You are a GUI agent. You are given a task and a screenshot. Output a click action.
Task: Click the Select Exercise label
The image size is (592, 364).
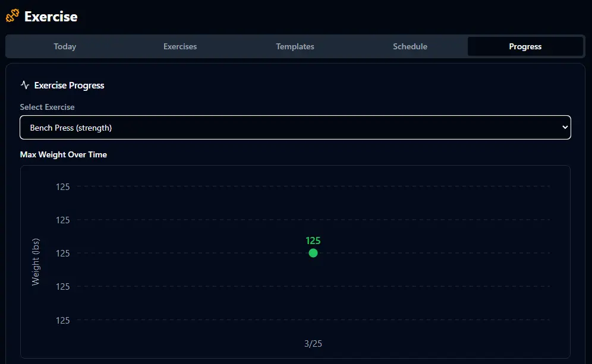tap(48, 107)
